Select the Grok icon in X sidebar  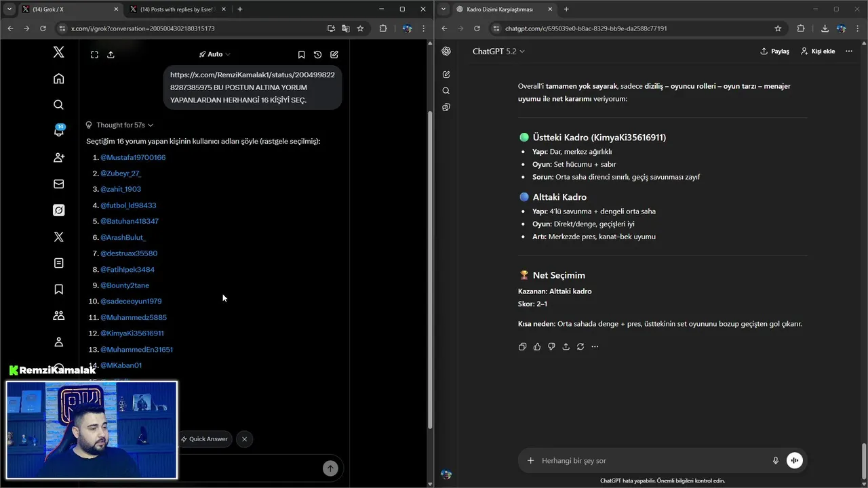[59, 210]
